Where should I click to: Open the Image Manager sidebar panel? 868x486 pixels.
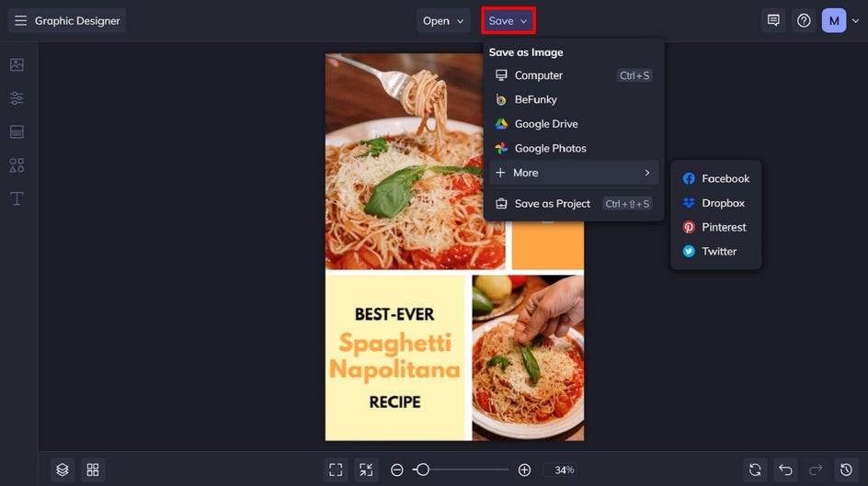17,64
